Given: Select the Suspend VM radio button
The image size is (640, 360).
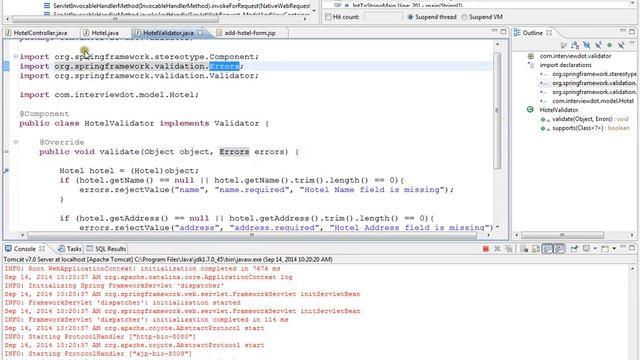Looking at the screenshot, I should click(464, 17).
